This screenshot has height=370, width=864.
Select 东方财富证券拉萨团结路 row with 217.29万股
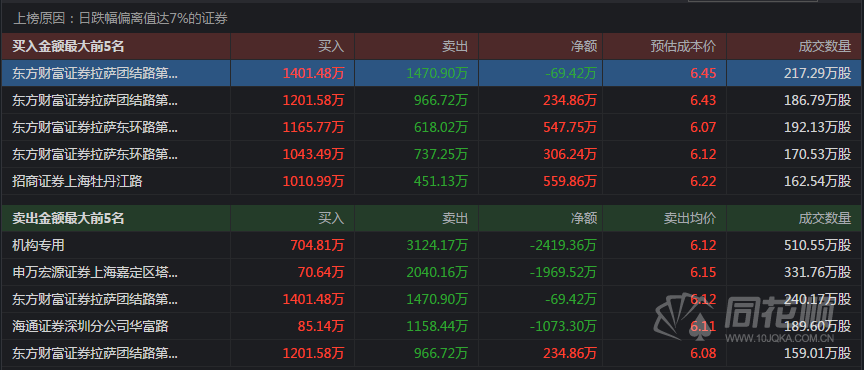[432, 73]
